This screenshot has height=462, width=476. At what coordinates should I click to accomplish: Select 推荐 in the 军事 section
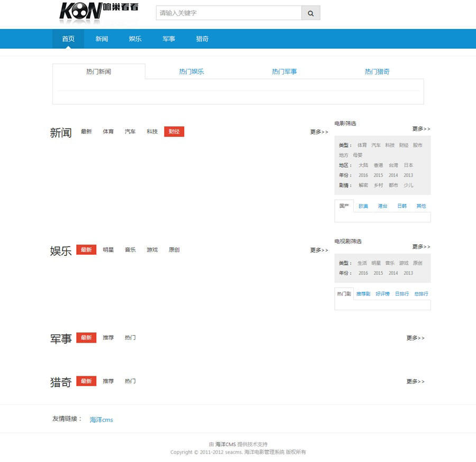click(x=108, y=338)
